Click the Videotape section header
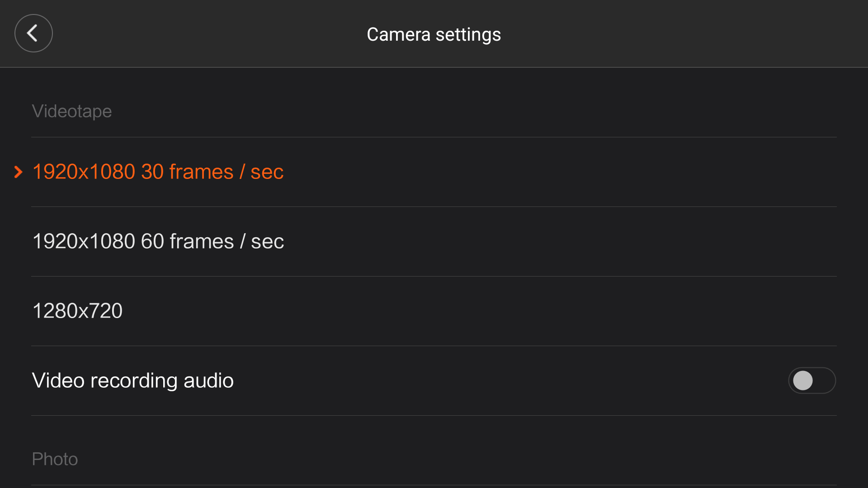868x488 pixels. (x=72, y=111)
